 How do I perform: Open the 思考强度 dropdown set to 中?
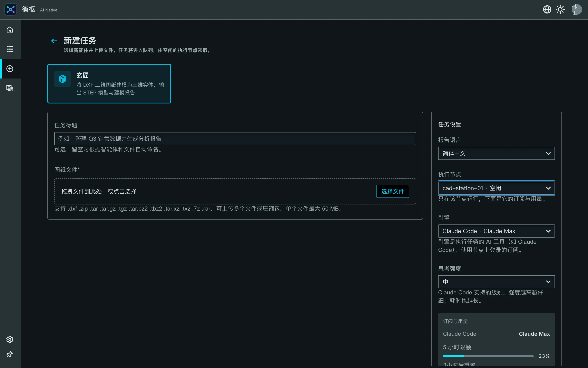496,282
